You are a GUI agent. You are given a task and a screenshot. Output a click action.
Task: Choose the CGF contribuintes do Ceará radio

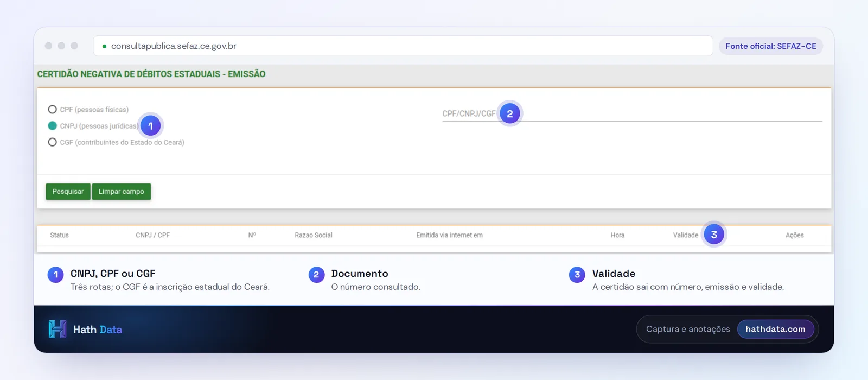point(53,142)
